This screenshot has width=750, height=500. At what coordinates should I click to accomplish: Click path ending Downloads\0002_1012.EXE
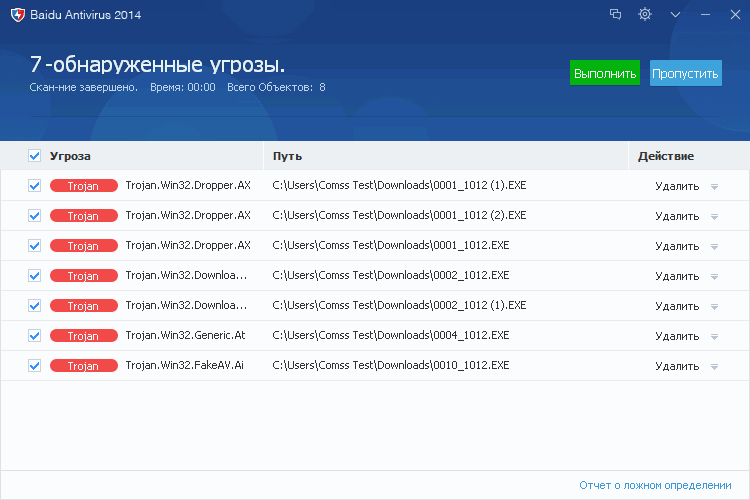[390, 276]
